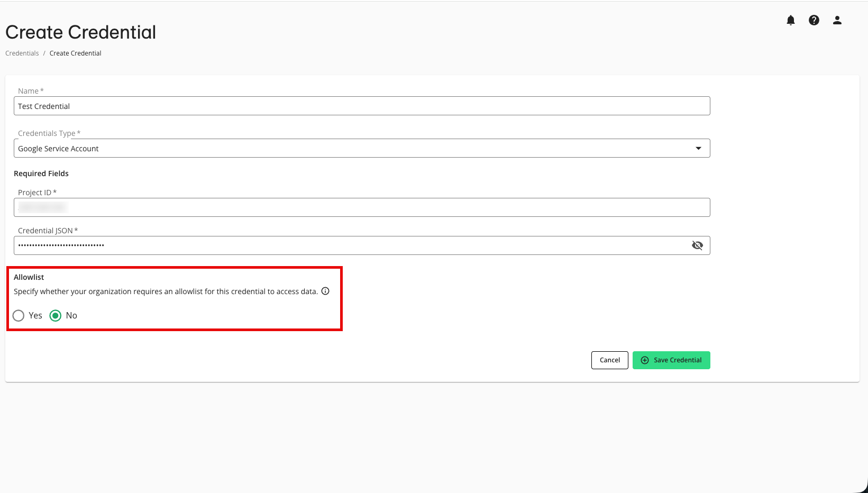
Task: Toggle Credential JSON visibility eye icon
Action: click(x=697, y=245)
